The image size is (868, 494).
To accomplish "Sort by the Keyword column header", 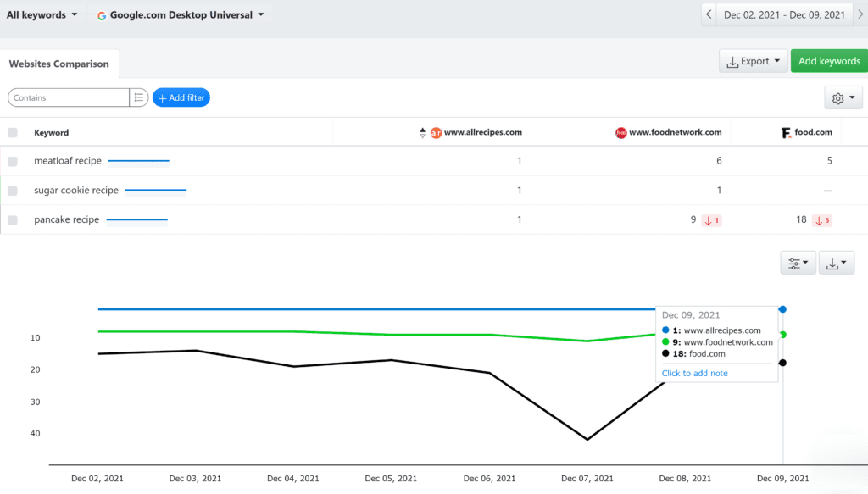I will [52, 133].
